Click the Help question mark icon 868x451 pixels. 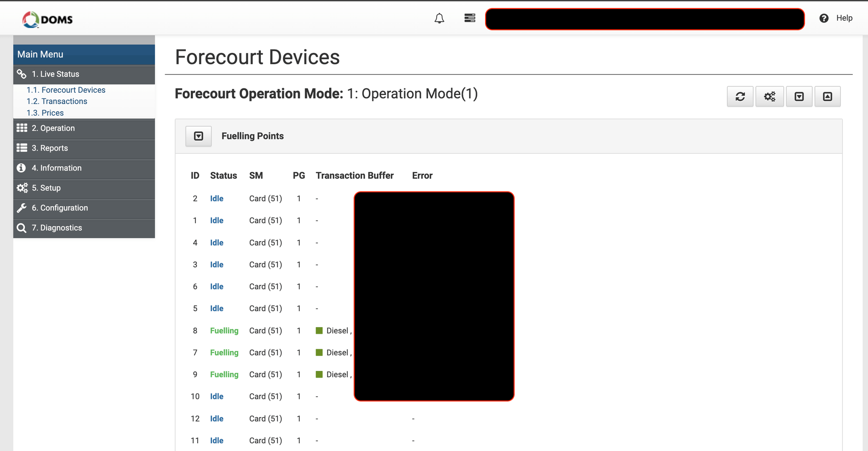click(x=824, y=18)
